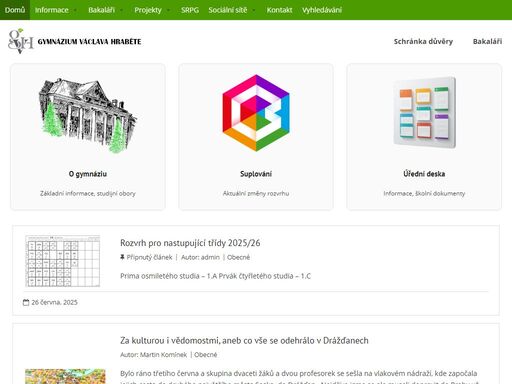The height and width of the screenshot is (384, 512).
Task: Open the Kontakt menu item
Action: [x=279, y=10]
